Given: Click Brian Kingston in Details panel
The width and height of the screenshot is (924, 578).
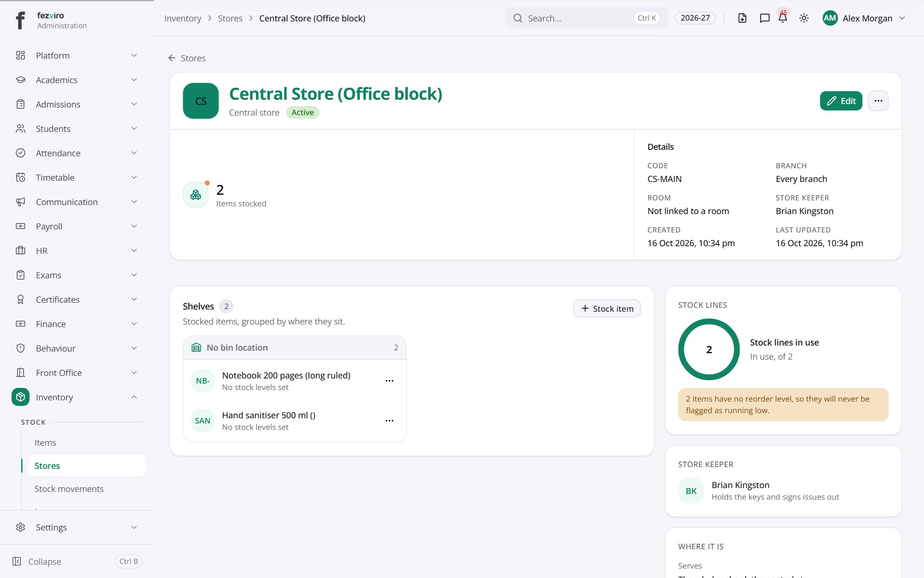Looking at the screenshot, I should tap(804, 211).
